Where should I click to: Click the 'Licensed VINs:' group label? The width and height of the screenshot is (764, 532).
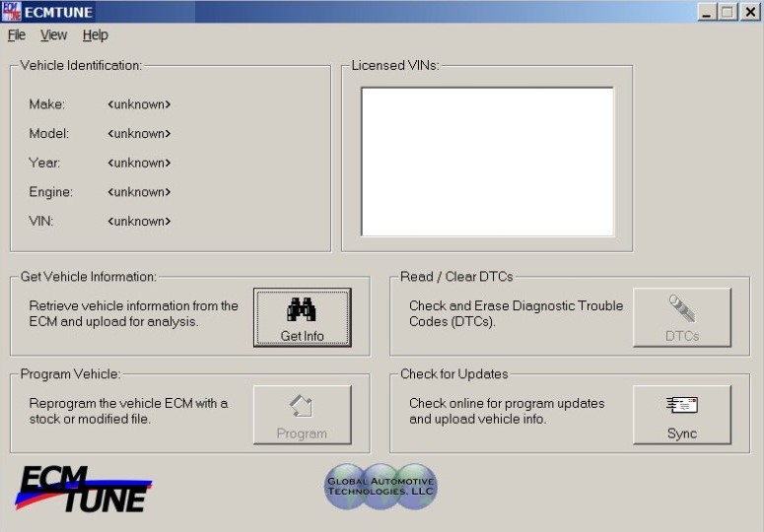[395, 65]
